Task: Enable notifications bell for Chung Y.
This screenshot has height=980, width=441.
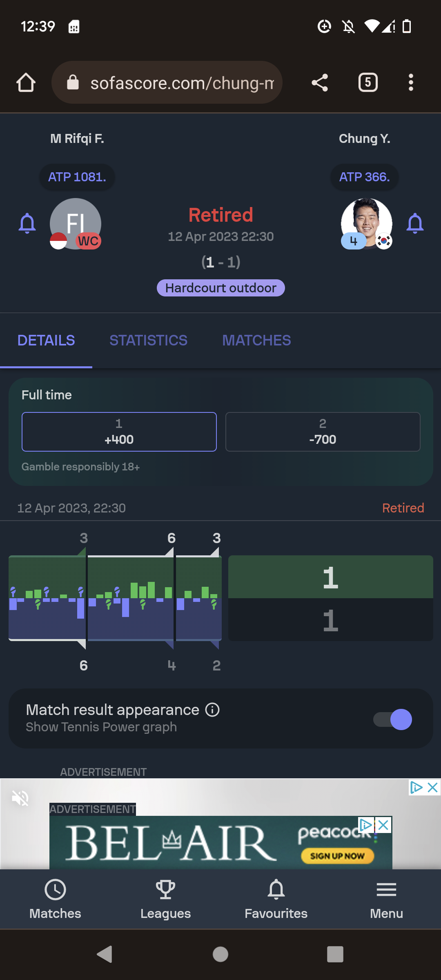Action: (x=415, y=223)
